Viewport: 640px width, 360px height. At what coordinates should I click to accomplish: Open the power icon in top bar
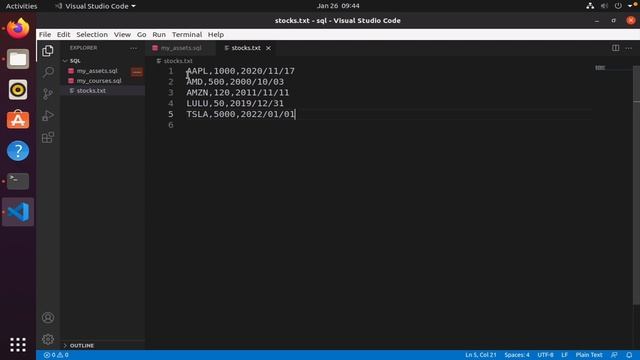click(618, 6)
